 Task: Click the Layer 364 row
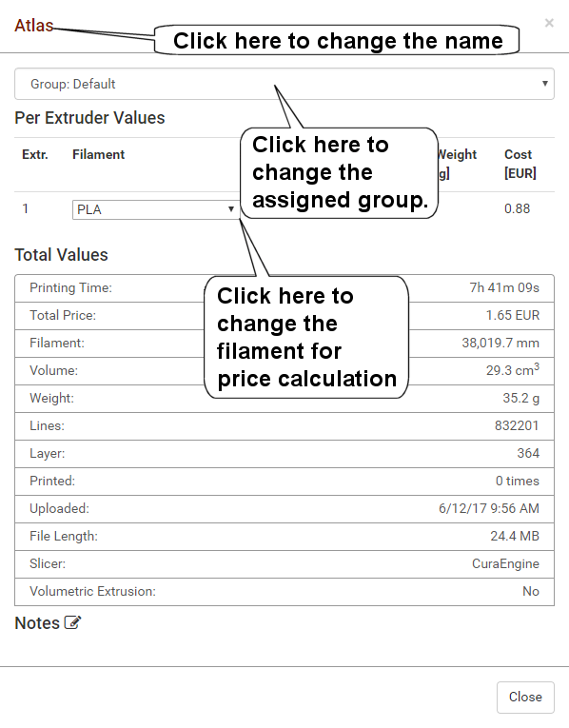click(284, 454)
